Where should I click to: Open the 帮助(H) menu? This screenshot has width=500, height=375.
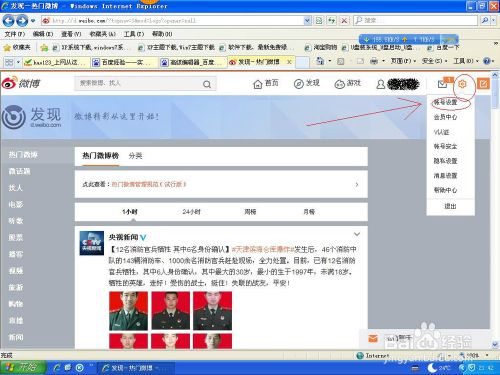coord(162,34)
